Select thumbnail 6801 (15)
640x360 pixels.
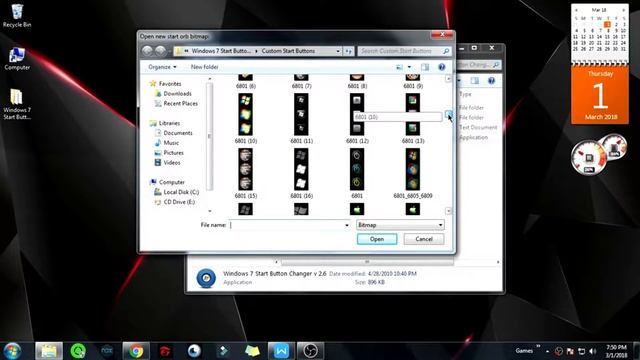pos(246,173)
